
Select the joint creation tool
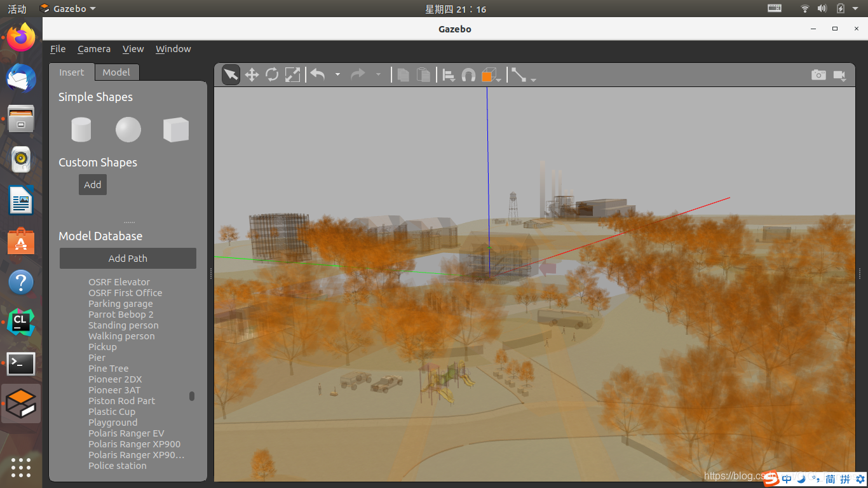click(519, 75)
